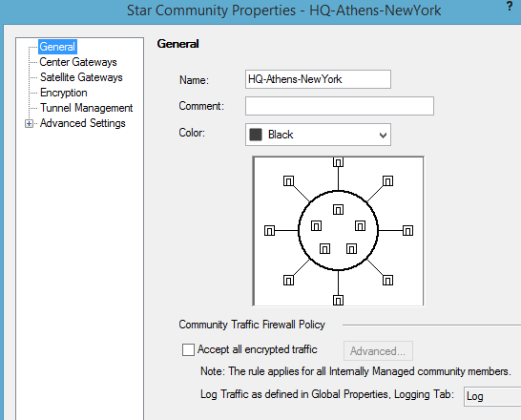
Task: Open the Log traffic dropdown
Action: coord(492,396)
